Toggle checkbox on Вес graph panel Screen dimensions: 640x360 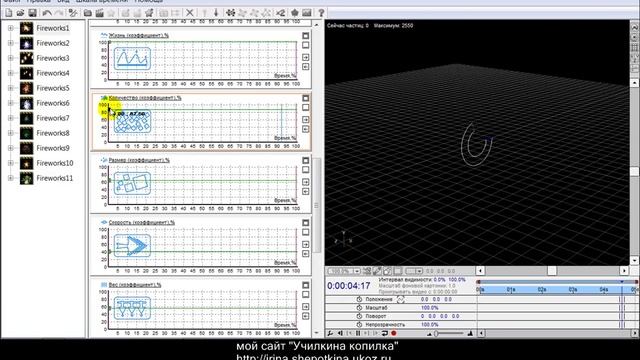point(306,295)
